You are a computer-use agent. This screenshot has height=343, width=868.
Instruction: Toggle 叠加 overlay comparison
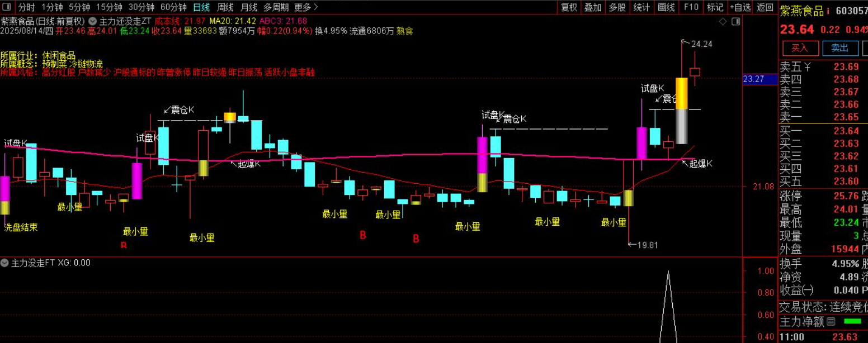(x=593, y=7)
